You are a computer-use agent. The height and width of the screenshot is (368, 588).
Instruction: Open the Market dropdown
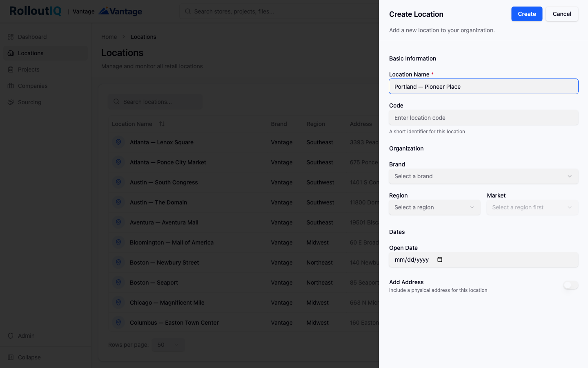[x=532, y=207]
